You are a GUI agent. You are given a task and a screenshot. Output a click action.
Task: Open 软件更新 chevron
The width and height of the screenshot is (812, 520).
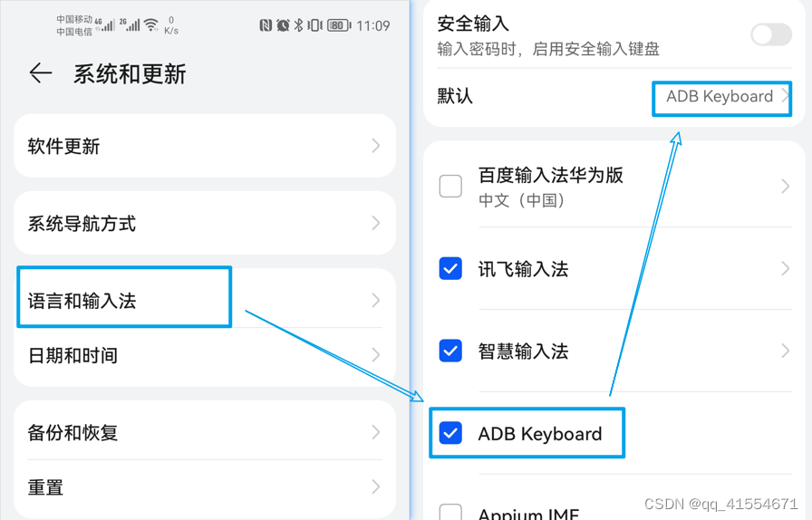click(x=376, y=146)
